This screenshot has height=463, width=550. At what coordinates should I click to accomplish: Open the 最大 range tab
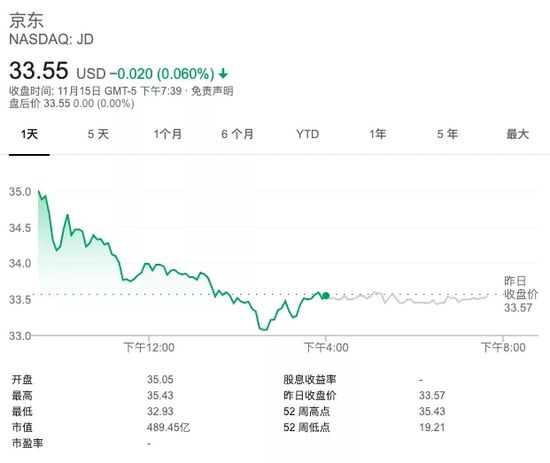pyautogui.click(x=517, y=134)
